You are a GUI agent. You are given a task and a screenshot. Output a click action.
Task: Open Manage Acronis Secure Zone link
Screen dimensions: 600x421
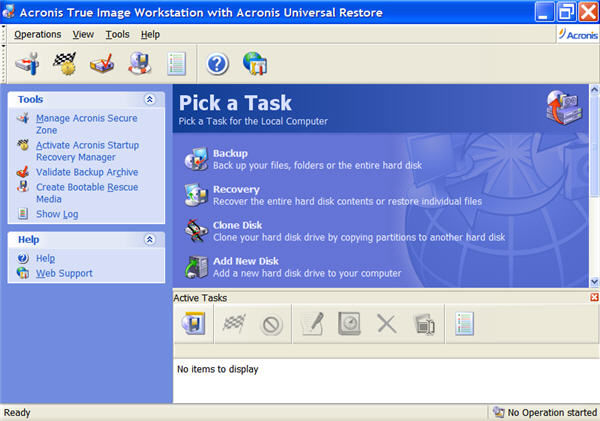coord(86,124)
